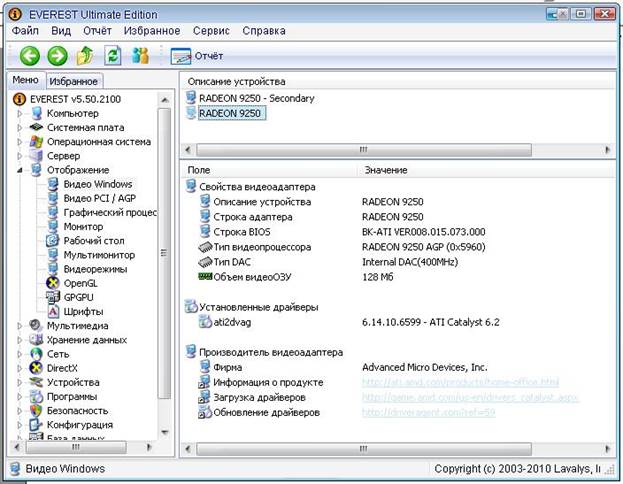Click the OpenGL icon in tree
This screenshot has width=623, height=484.
coord(52,283)
